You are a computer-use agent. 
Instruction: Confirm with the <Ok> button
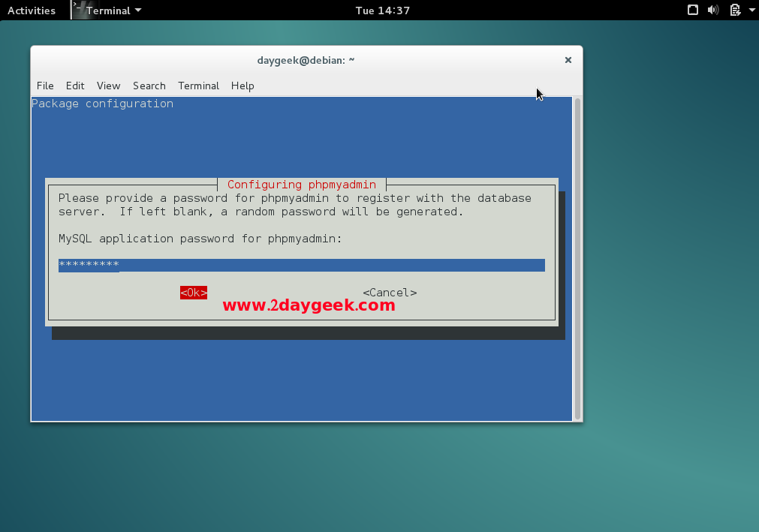pos(194,293)
